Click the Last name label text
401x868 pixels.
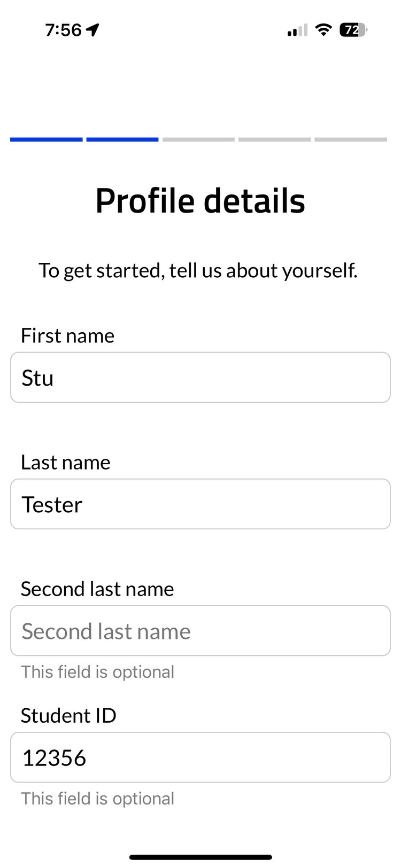pyautogui.click(x=65, y=462)
